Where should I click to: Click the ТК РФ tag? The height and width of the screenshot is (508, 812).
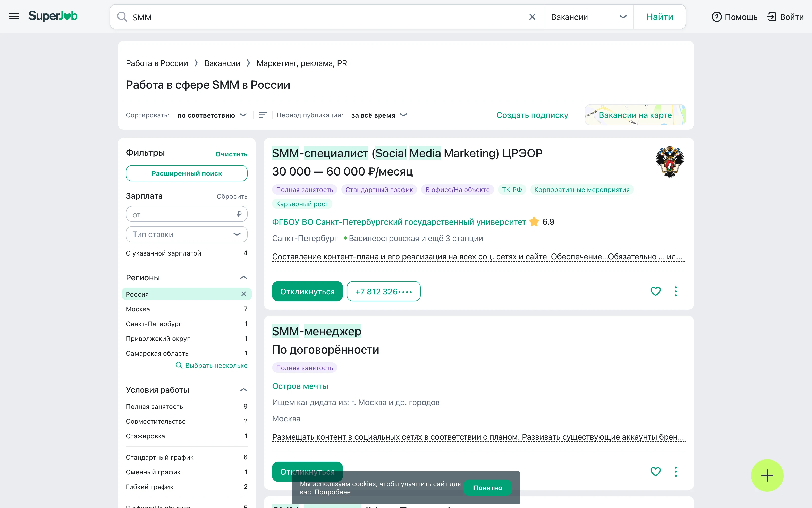coord(512,190)
